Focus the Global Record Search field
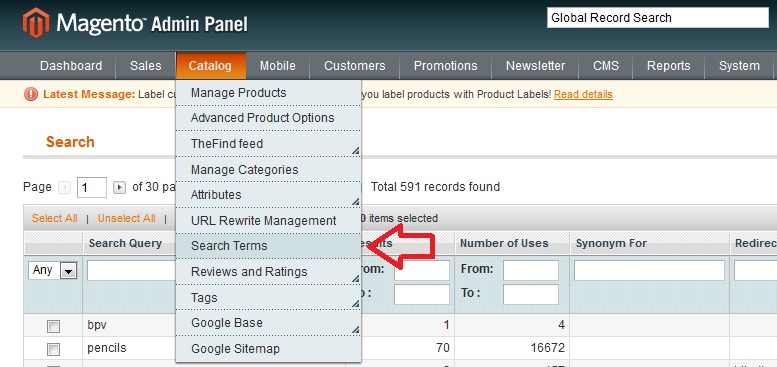The width and height of the screenshot is (777, 367). pos(658,18)
